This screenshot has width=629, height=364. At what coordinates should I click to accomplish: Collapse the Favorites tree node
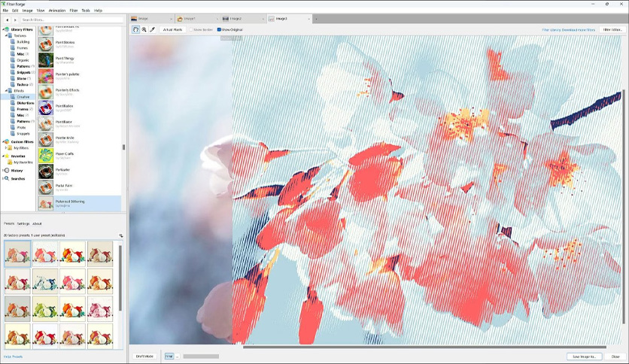click(x=3, y=156)
